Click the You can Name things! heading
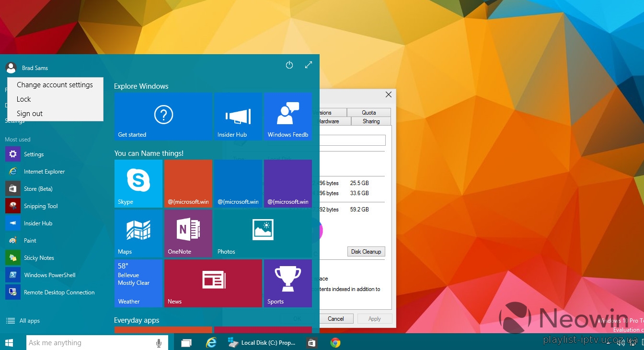Image resolution: width=644 pixels, height=350 pixels. pos(149,153)
